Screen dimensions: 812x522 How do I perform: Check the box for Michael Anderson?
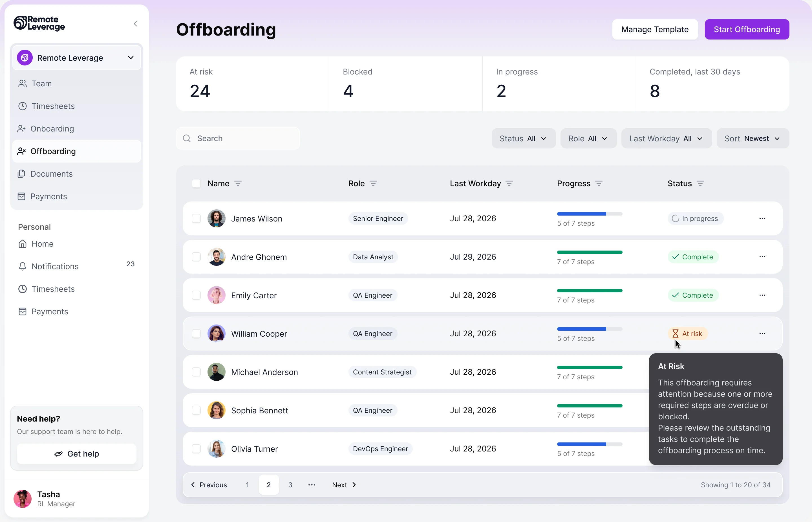click(196, 372)
